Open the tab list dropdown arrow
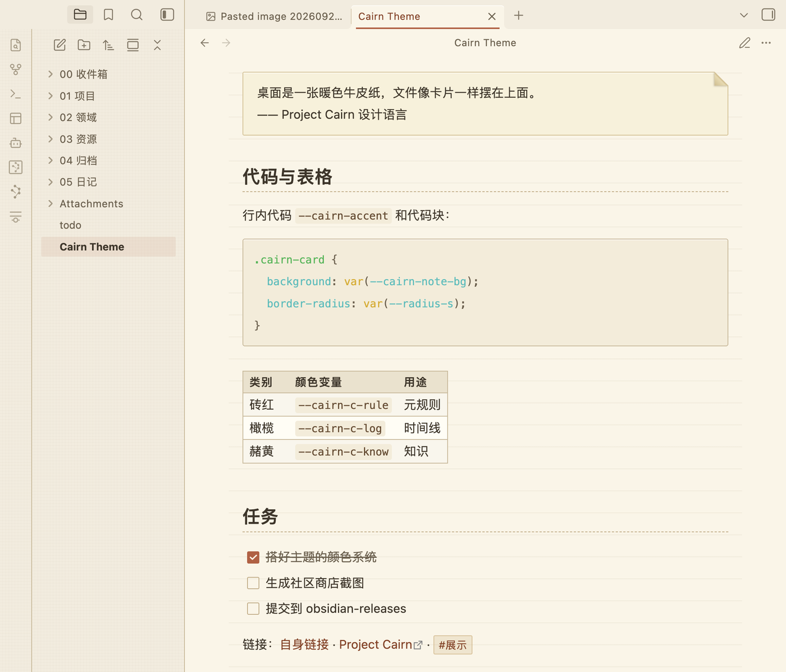786x672 pixels. 744,15
